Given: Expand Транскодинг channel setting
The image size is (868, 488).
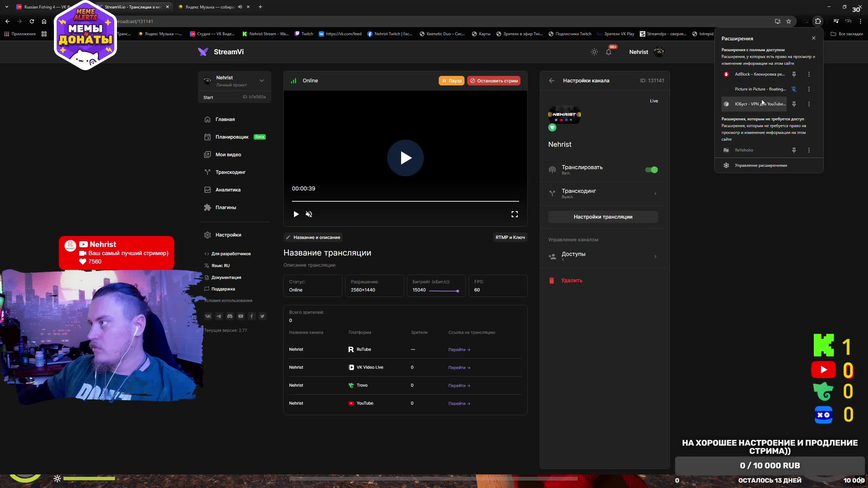Looking at the screenshot, I should click(x=603, y=194).
